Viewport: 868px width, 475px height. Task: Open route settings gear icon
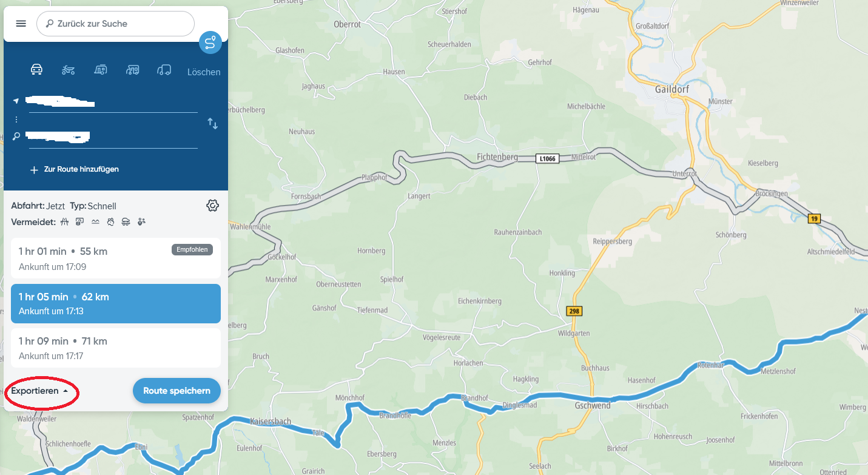pos(212,206)
